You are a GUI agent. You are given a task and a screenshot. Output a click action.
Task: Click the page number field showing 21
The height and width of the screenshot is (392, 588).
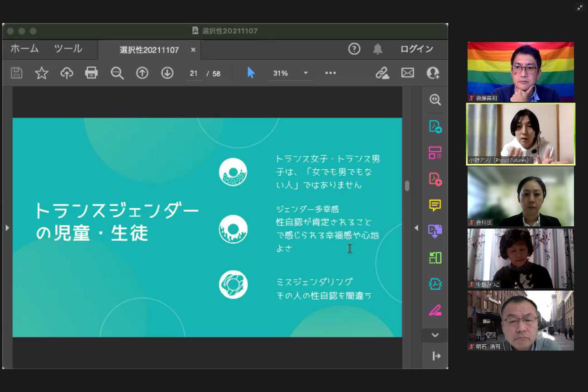coord(194,73)
